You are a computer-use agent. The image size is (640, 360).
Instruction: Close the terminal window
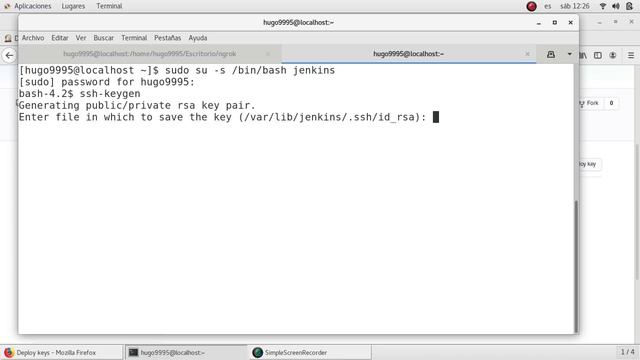(570, 23)
